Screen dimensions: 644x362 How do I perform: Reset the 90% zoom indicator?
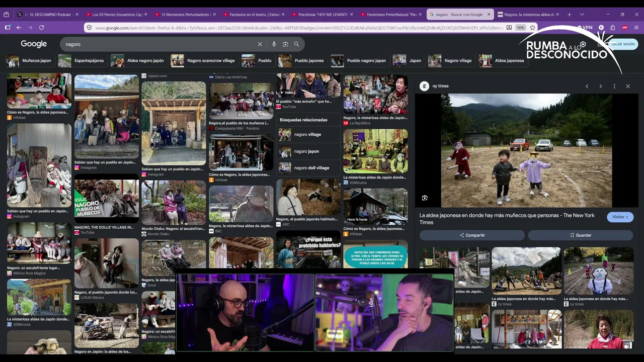click(521, 28)
